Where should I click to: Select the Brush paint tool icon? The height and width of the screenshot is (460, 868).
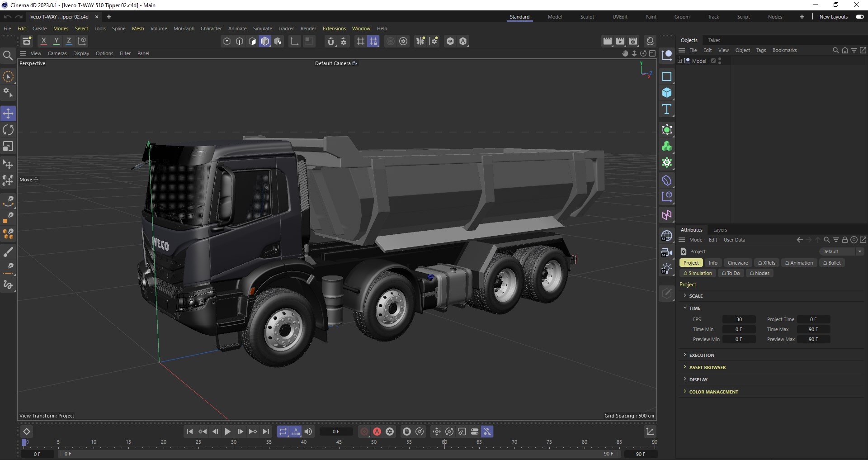[x=8, y=251]
